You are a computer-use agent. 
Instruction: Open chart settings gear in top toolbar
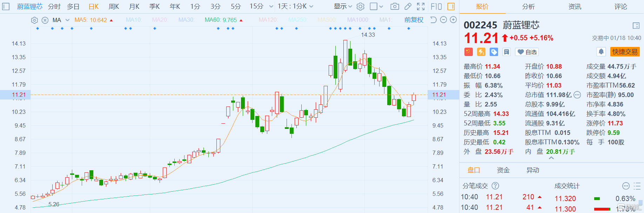coord(360,7)
